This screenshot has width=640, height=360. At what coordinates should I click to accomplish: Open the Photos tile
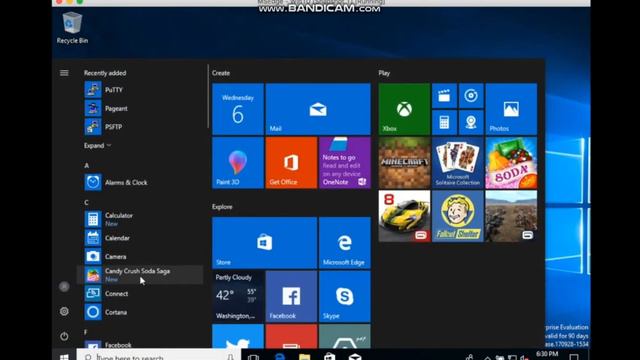point(511,109)
